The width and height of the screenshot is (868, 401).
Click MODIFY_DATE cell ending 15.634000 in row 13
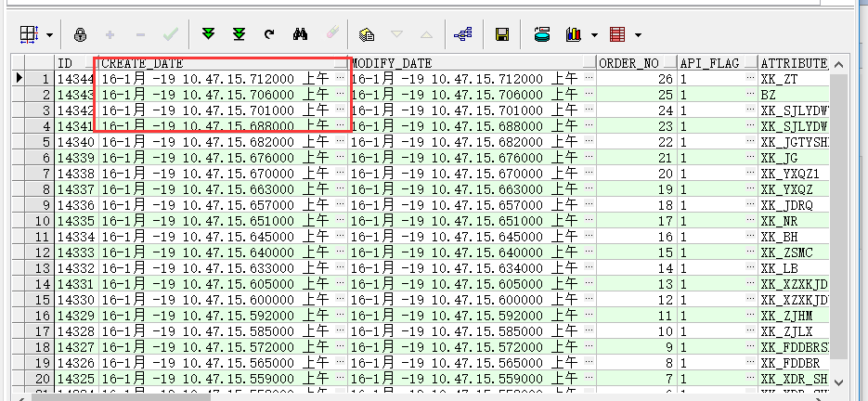click(473, 268)
